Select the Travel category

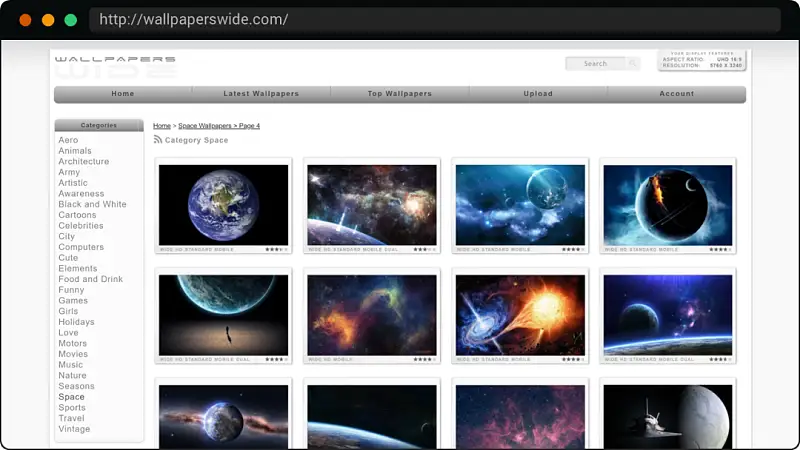(71, 418)
